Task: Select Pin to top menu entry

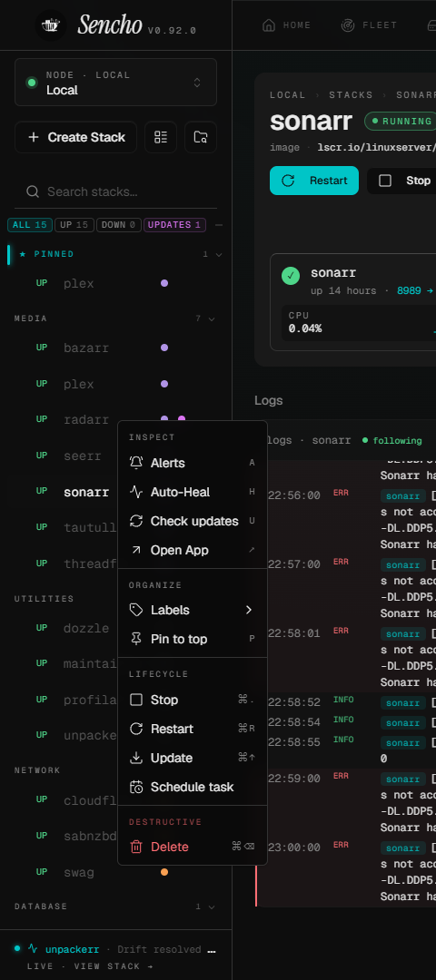Action: click(193, 639)
